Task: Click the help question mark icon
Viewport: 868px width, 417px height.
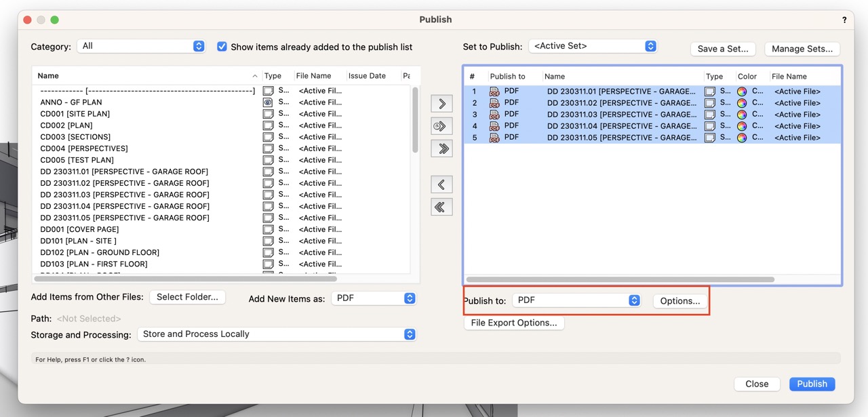Action: [x=844, y=20]
